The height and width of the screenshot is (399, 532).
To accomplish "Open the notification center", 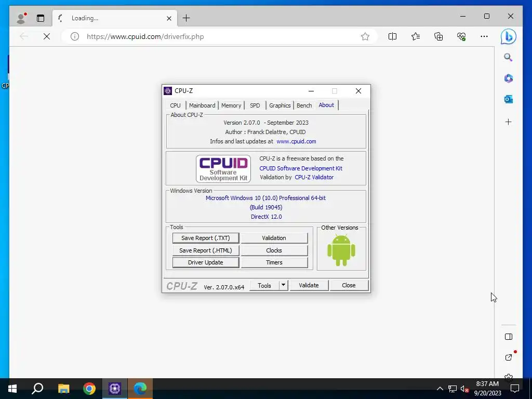I will pyautogui.click(x=515, y=389).
